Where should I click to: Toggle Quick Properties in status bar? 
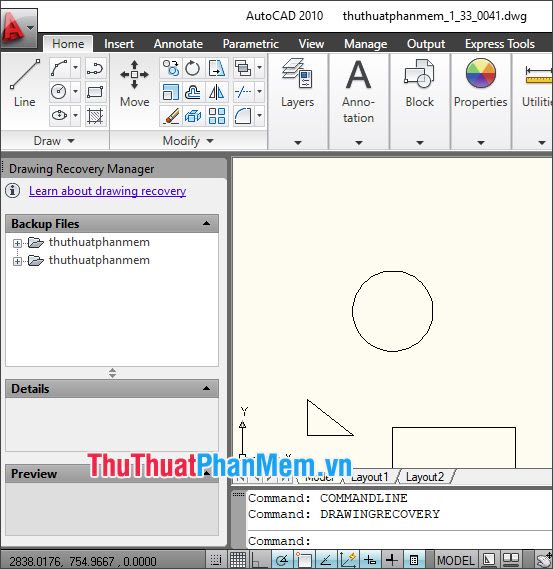pos(414,560)
